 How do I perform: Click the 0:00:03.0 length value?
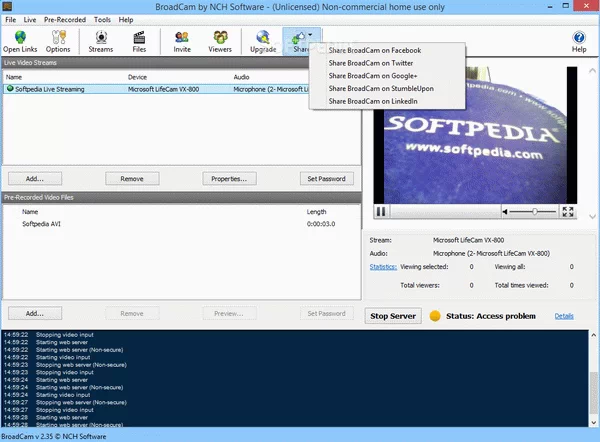coord(321,224)
